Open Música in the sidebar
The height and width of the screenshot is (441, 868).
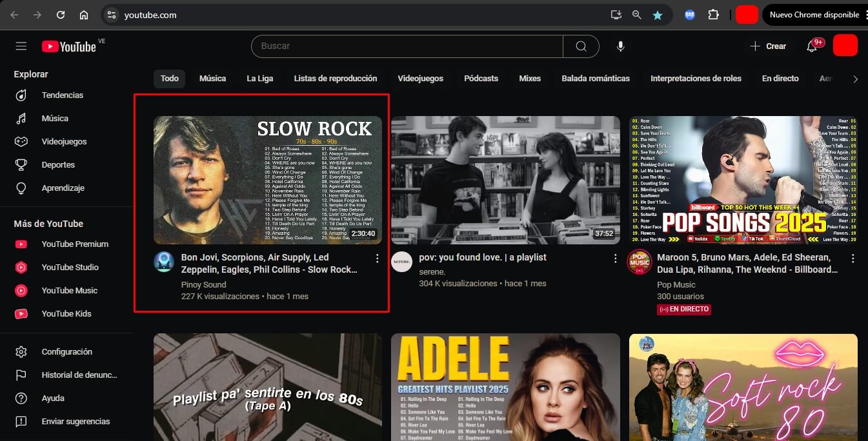(x=55, y=118)
